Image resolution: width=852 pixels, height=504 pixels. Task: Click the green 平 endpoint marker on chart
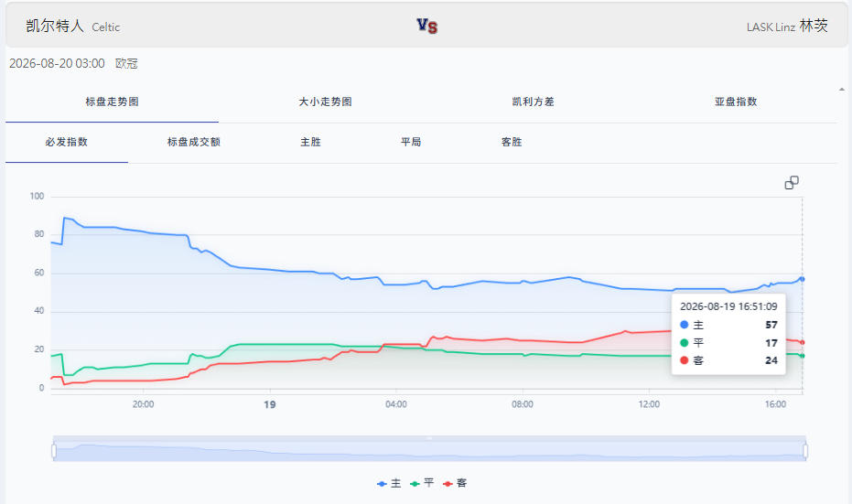click(x=802, y=356)
